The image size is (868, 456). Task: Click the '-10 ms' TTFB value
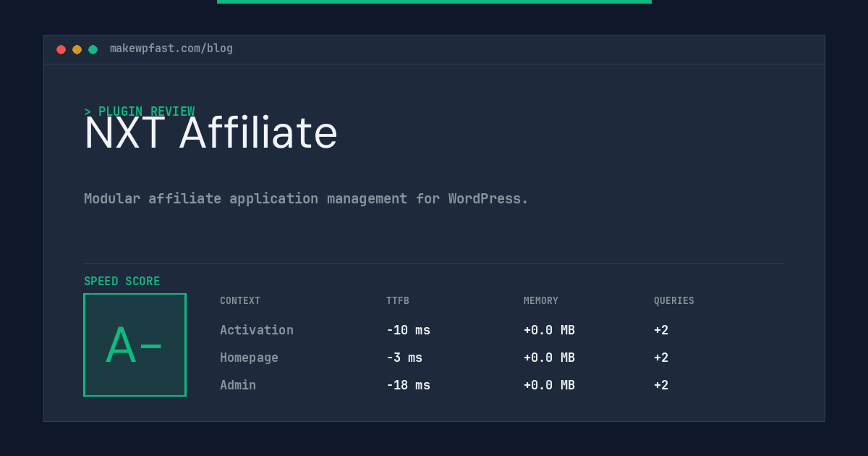tap(408, 330)
